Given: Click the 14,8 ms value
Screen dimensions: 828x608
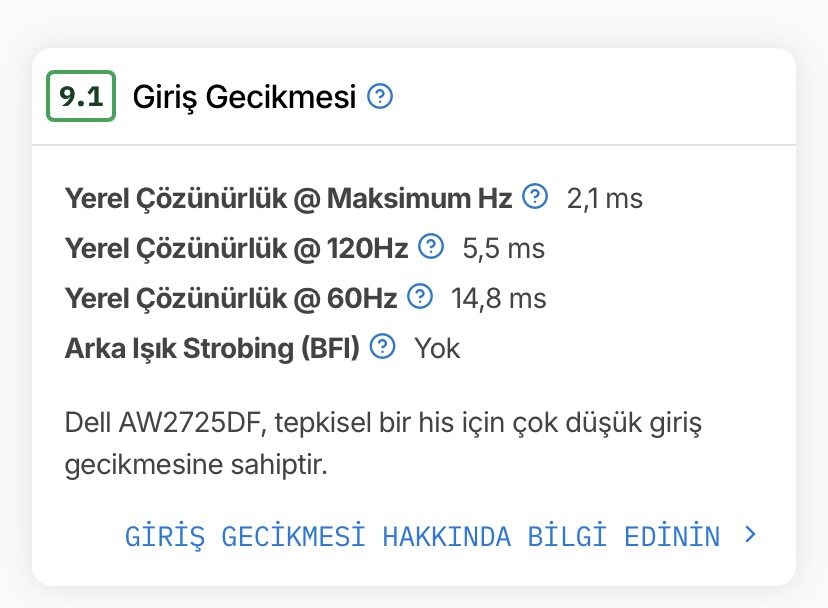Looking at the screenshot, I should coord(498,298).
